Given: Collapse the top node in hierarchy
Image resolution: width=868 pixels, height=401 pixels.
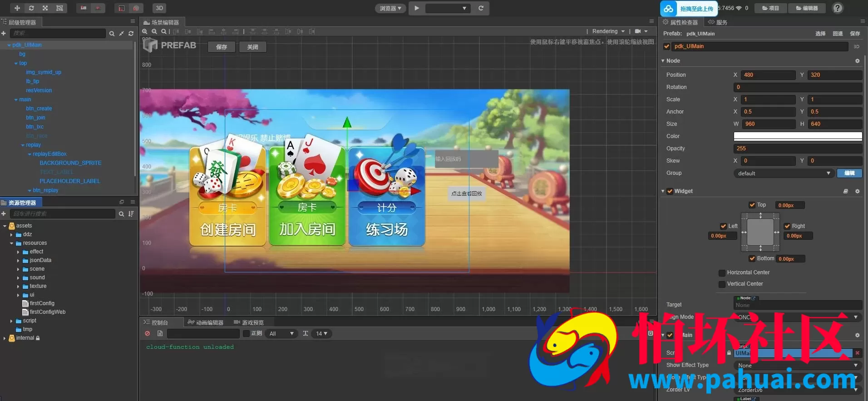Looking at the screenshot, I should point(16,64).
